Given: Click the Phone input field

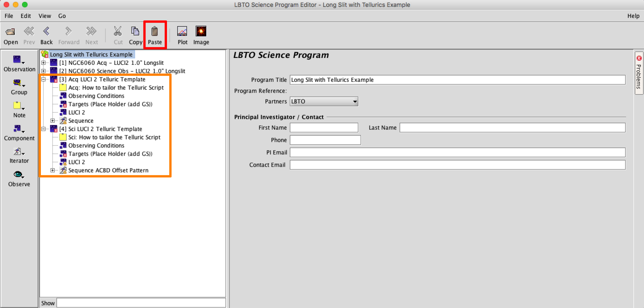Looking at the screenshot, I should (325, 140).
